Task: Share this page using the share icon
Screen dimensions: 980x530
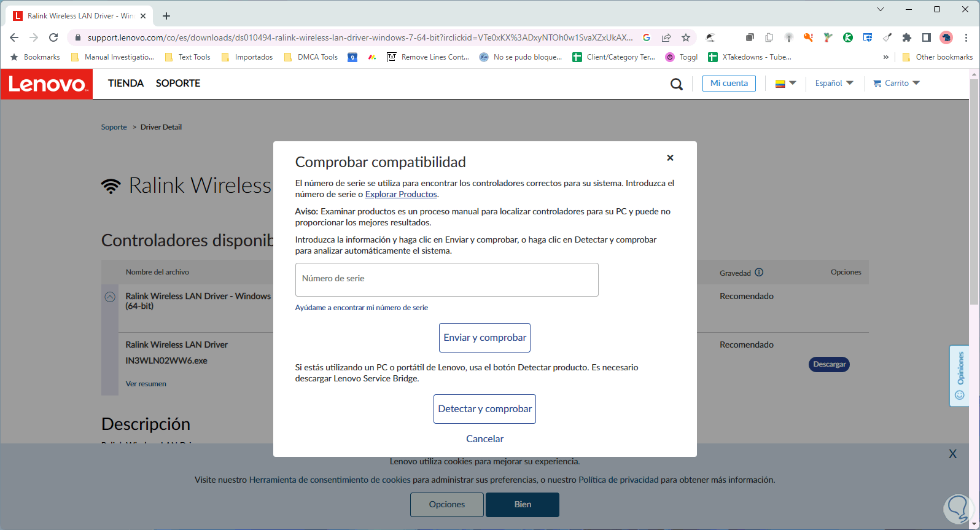Action: click(666, 37)
